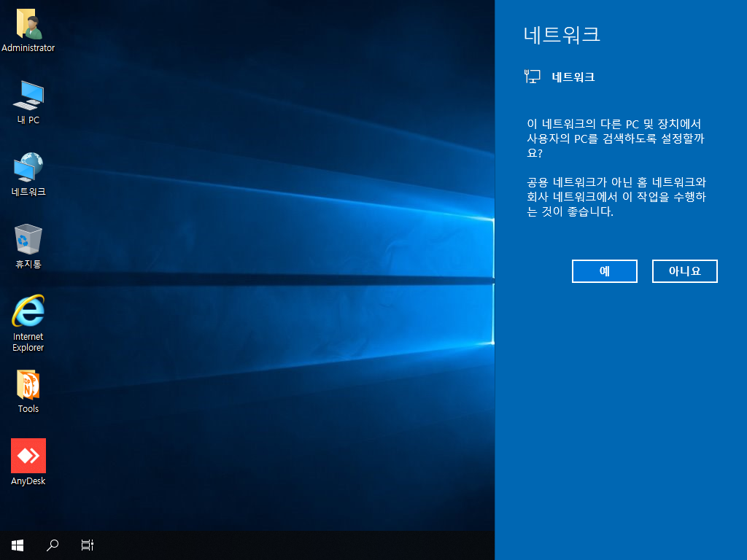Open the 내 PC desktop icon
Screen dimensions: 747x560
[28, 96]
